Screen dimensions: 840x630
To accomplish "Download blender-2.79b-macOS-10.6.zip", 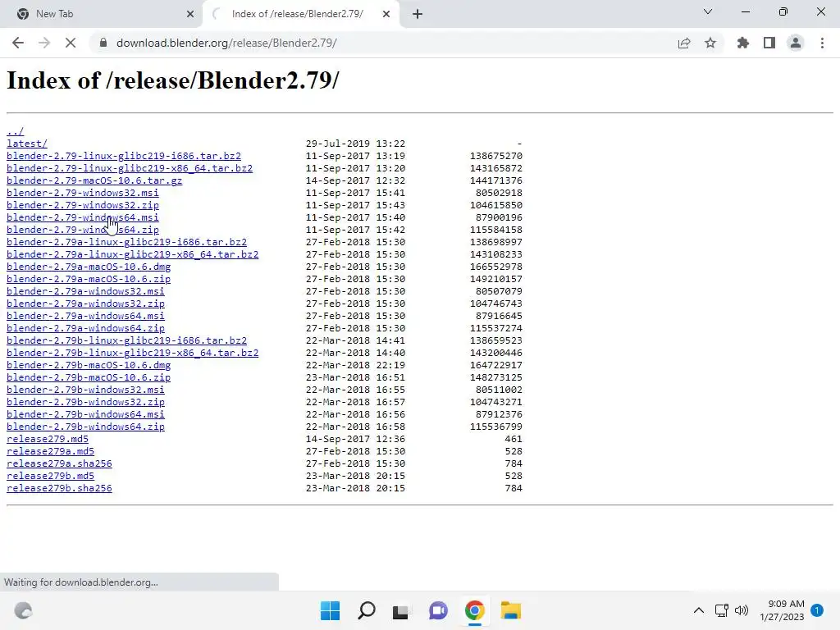I will tap(89, 377).
